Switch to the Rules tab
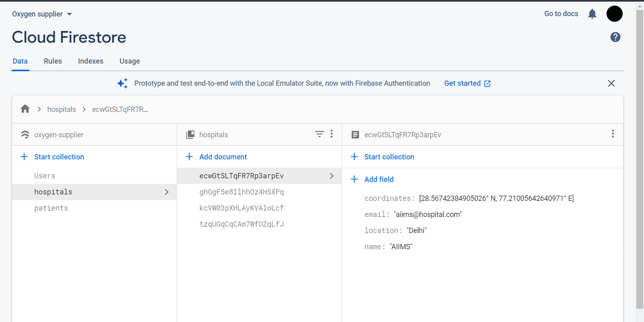This screenshot has width=644, height=322. pyautogui.click(x=53, y=61)
